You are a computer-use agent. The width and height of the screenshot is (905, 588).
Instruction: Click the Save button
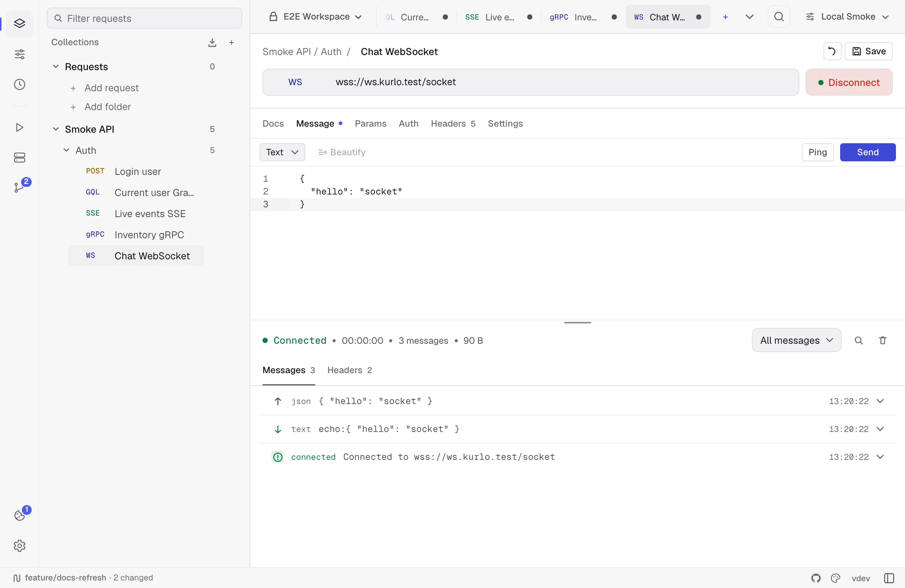[x=868, y=51]
